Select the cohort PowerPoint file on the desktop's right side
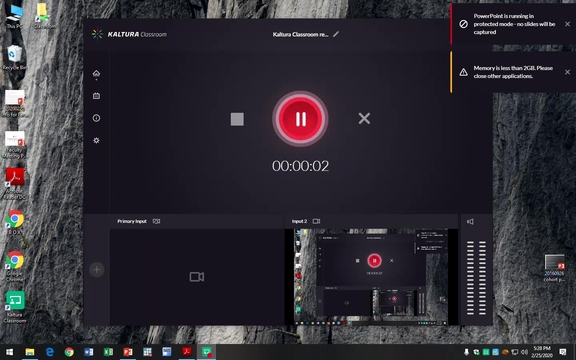The image size is (576, 360). (x=554, y=267)
